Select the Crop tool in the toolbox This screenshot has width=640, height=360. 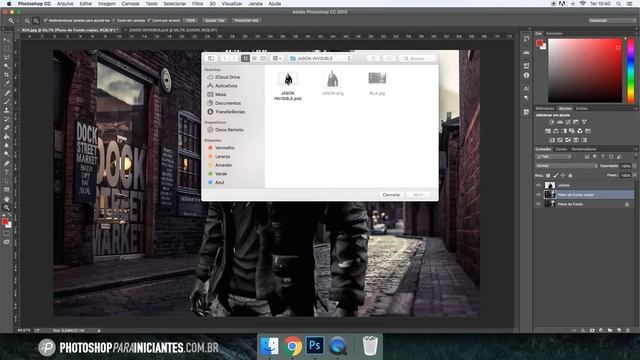click(7, 75)
